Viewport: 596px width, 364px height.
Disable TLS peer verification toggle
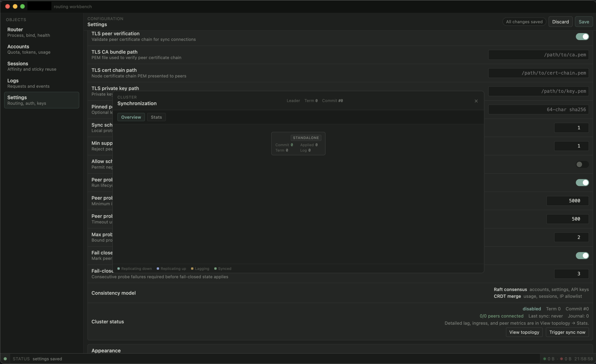[x=582, y=37]
